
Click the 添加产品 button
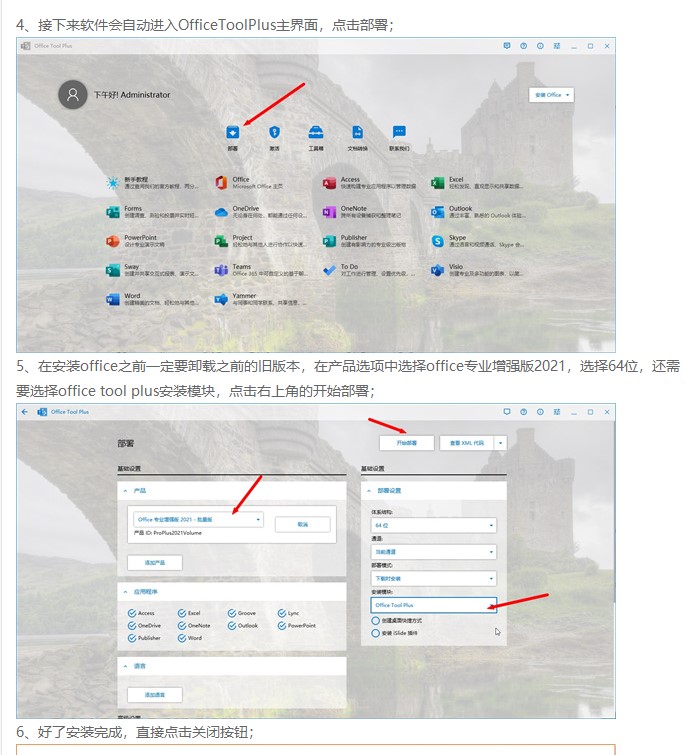click(x=155, y=562)
